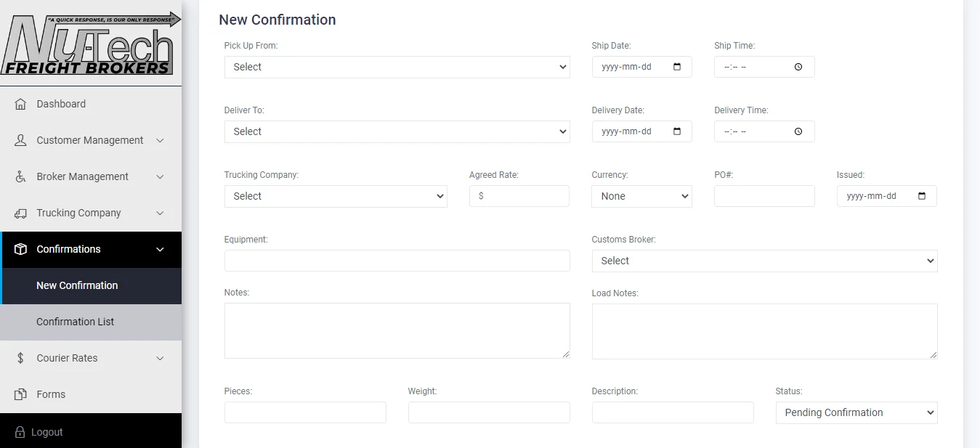
Task: Click the Dashboard home icon
Action: 20,104
